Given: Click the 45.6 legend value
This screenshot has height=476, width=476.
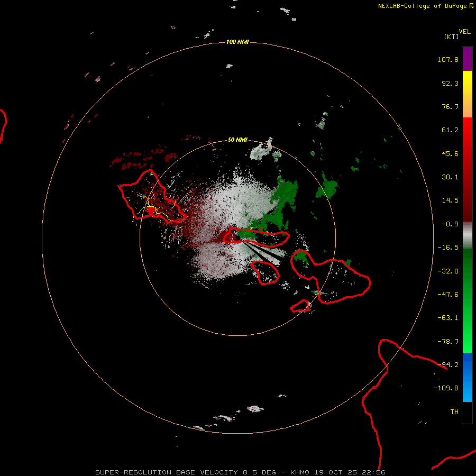Looking at the screenshot, I should 450,153.
